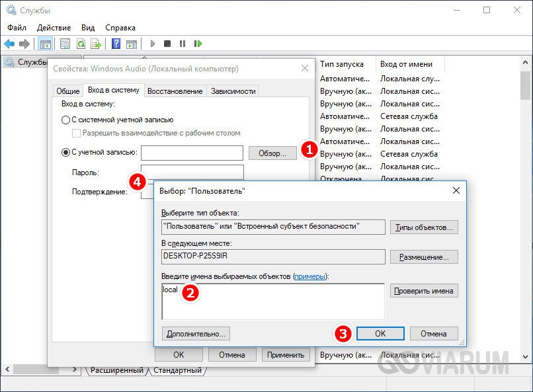Restart the service with Restart icon
The width and height of the screenshot is (533, 392).
[x=198, y=44]
